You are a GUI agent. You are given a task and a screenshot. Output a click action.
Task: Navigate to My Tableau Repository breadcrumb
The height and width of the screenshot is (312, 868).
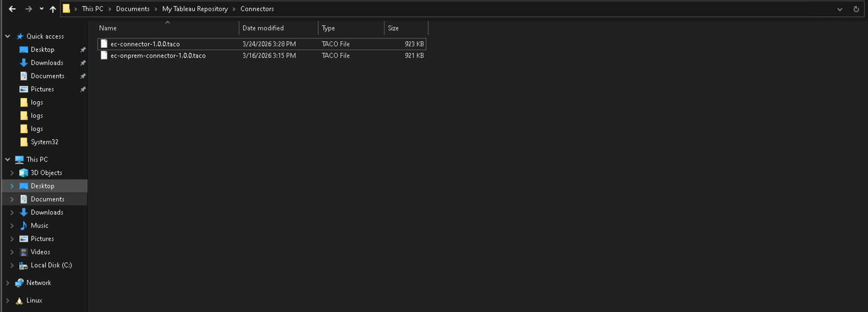[x=195, y=9]
